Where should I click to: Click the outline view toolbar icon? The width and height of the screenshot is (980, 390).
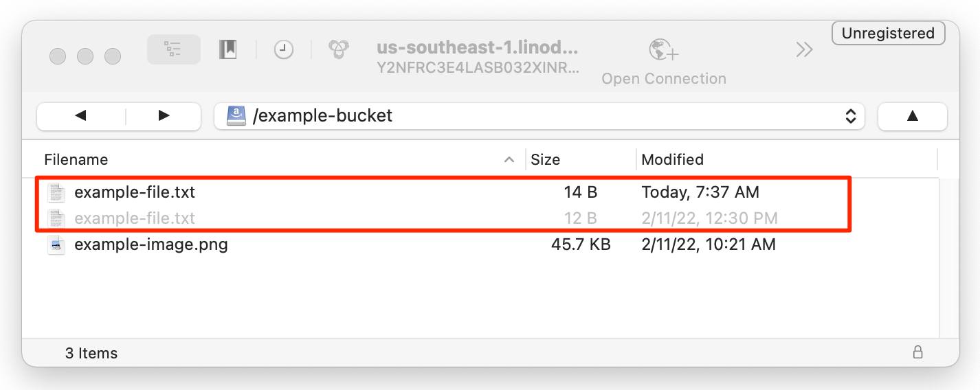(x=173, y=49)
